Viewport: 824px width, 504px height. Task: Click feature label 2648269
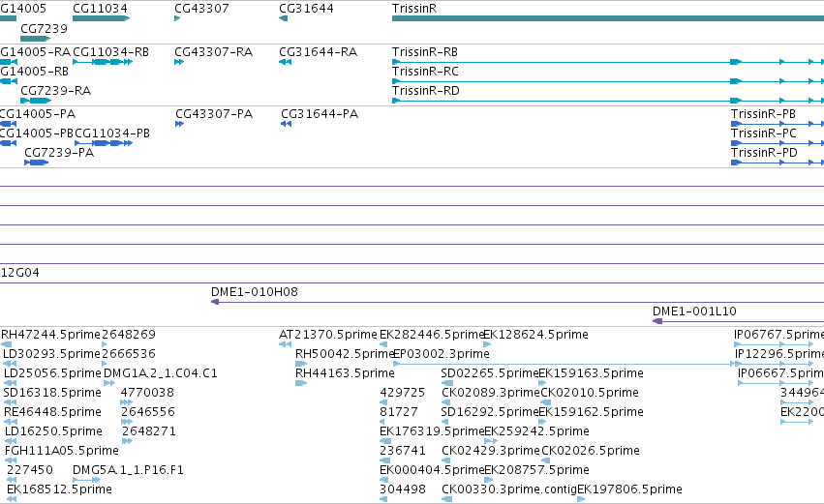pyautogui.click(x=129, y=335)
